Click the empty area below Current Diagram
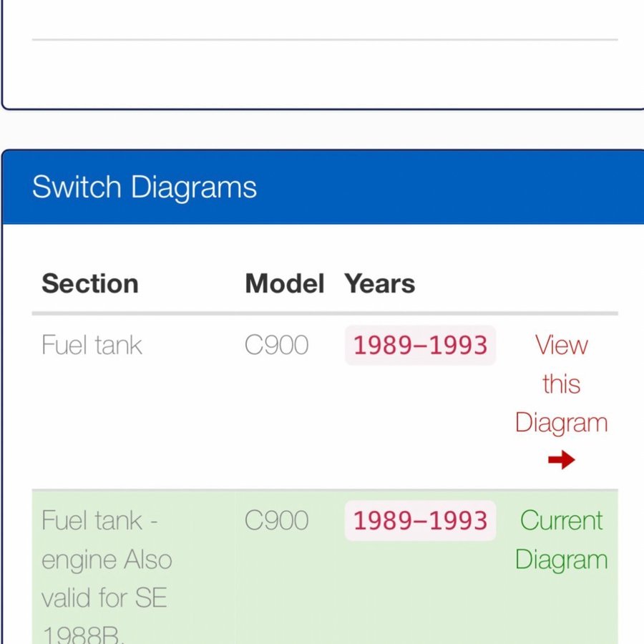Viewport: 644px width, 644px height. 561,608
